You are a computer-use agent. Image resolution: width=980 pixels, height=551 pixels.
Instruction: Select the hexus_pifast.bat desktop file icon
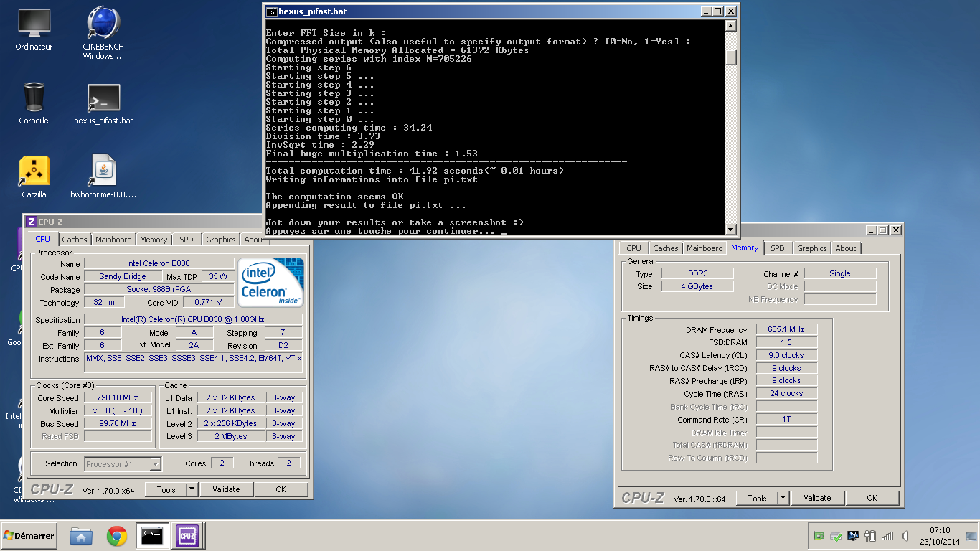click(x=103, y=105)
